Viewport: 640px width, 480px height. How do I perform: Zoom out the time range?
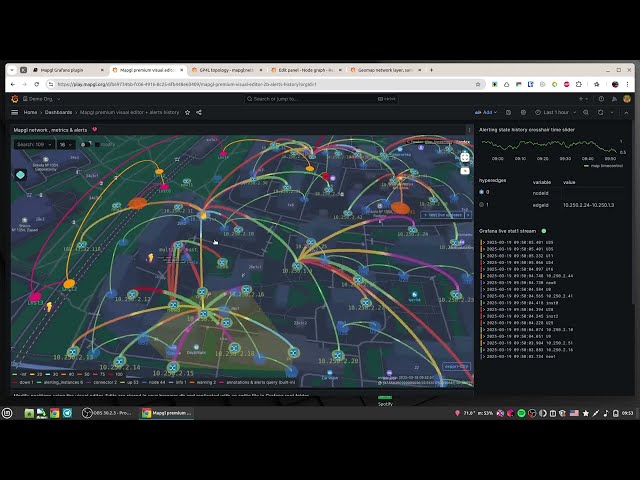coord(586,112)
